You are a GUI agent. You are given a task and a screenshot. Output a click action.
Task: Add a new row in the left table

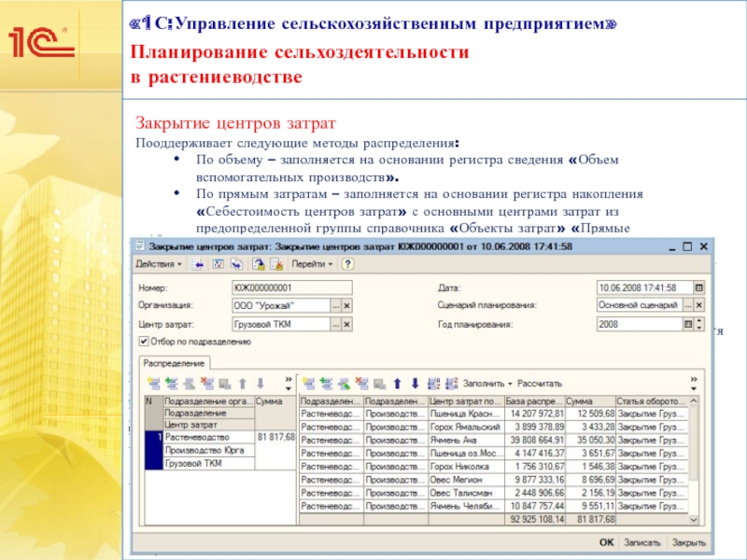(153, 384)
